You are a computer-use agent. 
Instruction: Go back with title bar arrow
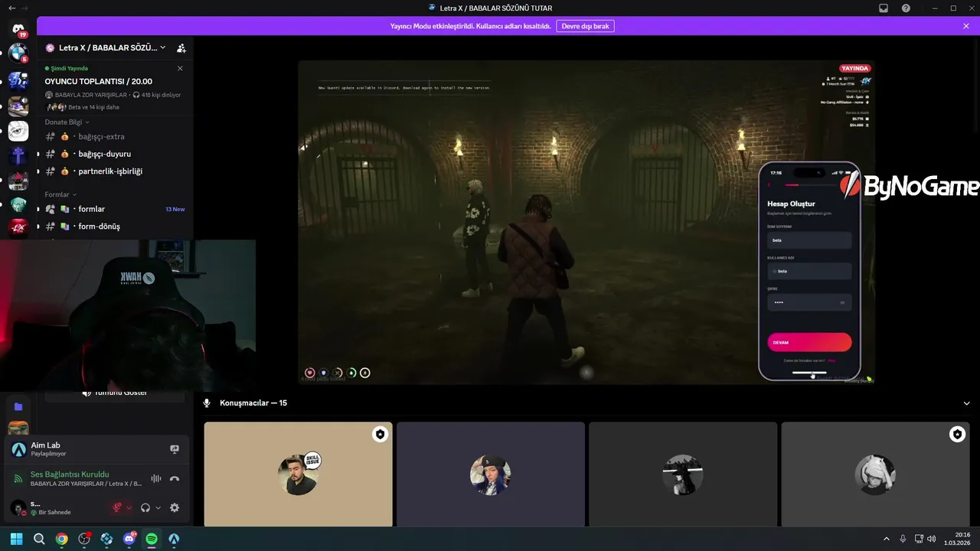[x=11, y=8]
